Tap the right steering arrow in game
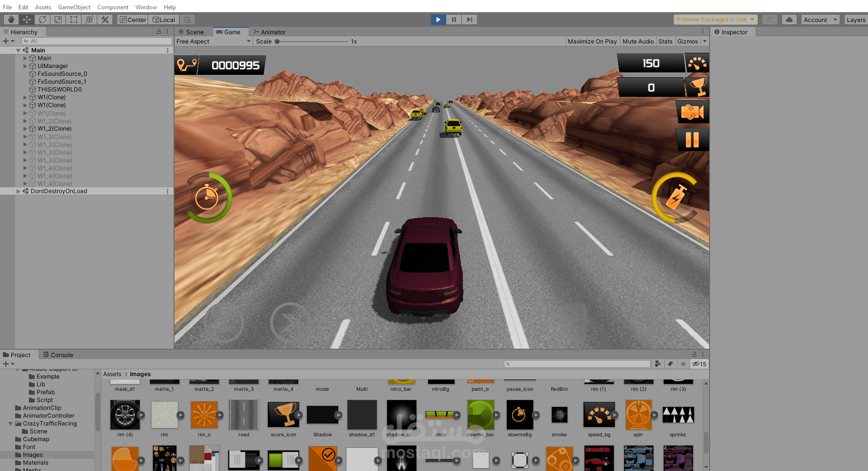This screenshot has height=471, width=868. point(290,322)
